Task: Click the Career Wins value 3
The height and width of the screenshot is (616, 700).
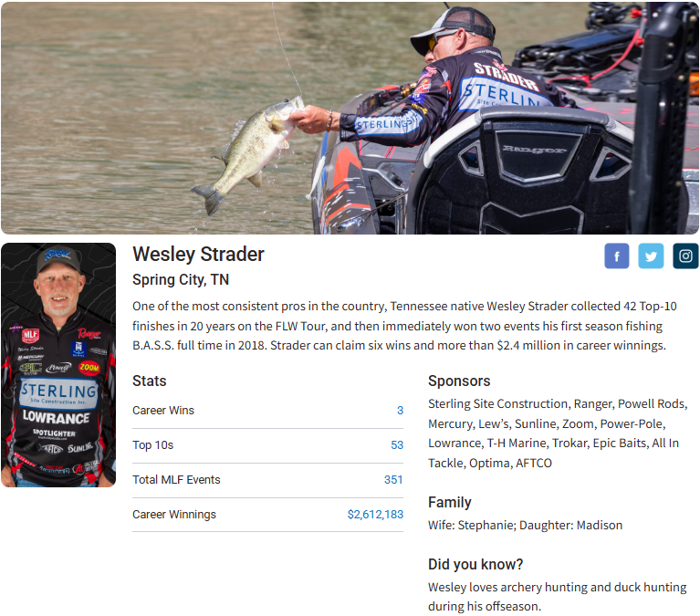Action: 400,411
